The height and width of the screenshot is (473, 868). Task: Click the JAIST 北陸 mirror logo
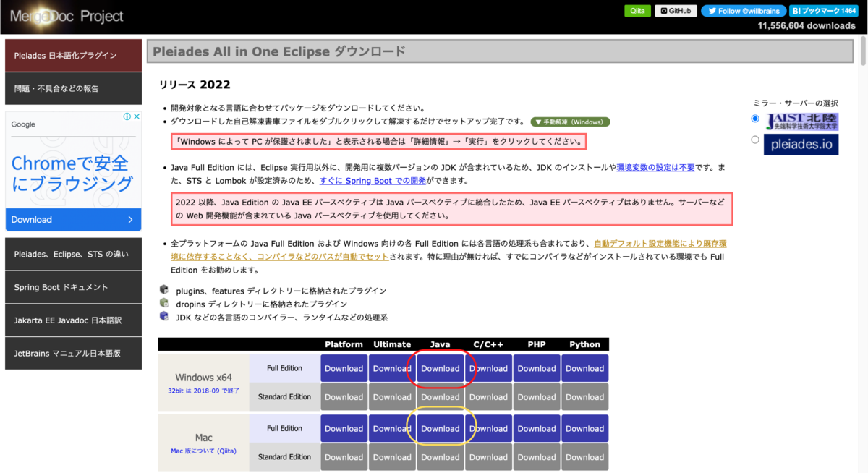tap(801, 122)
